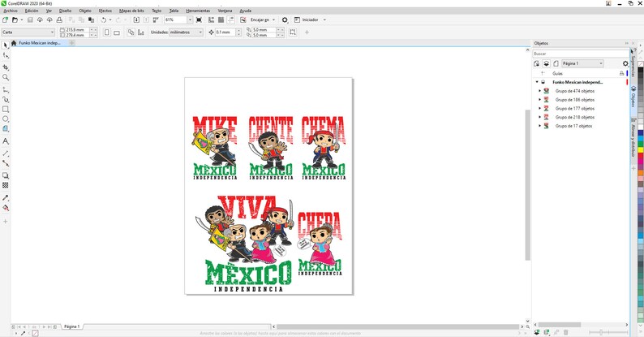The height and width of the screenshot is (337, 644).
Task: Open the Archivo menu
Action: point(11,11)
